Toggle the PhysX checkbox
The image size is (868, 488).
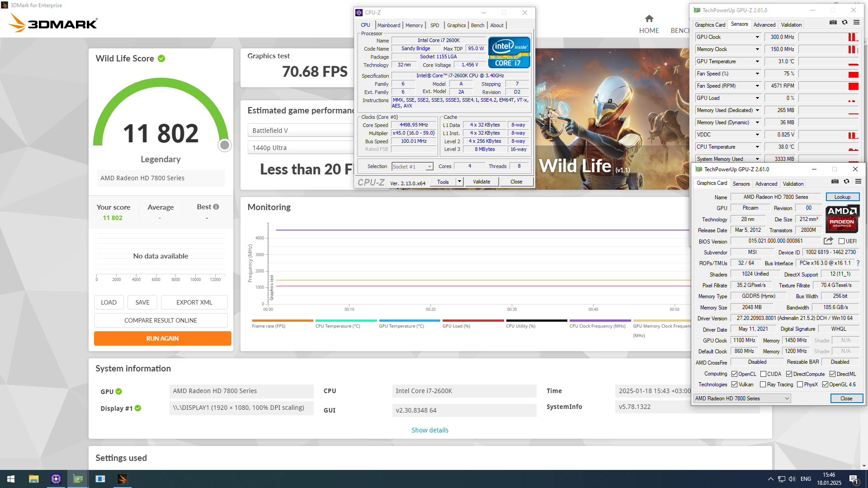[800, 385]
